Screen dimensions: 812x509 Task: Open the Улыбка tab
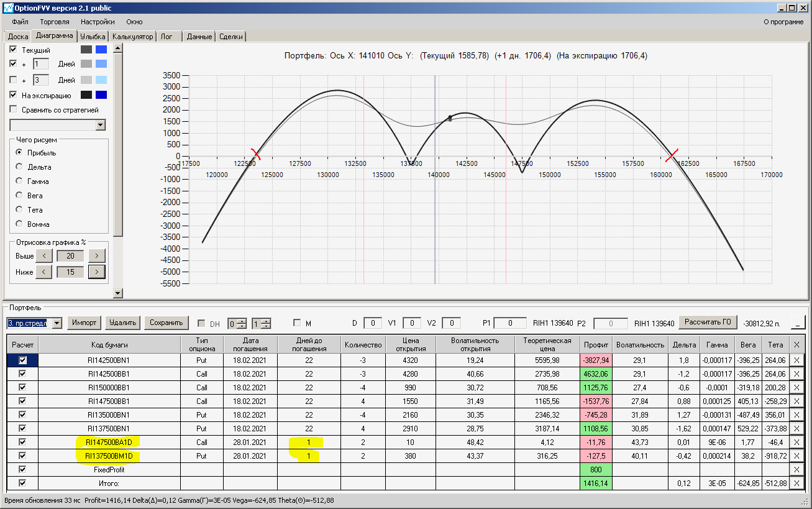click(x=93, y=37)
